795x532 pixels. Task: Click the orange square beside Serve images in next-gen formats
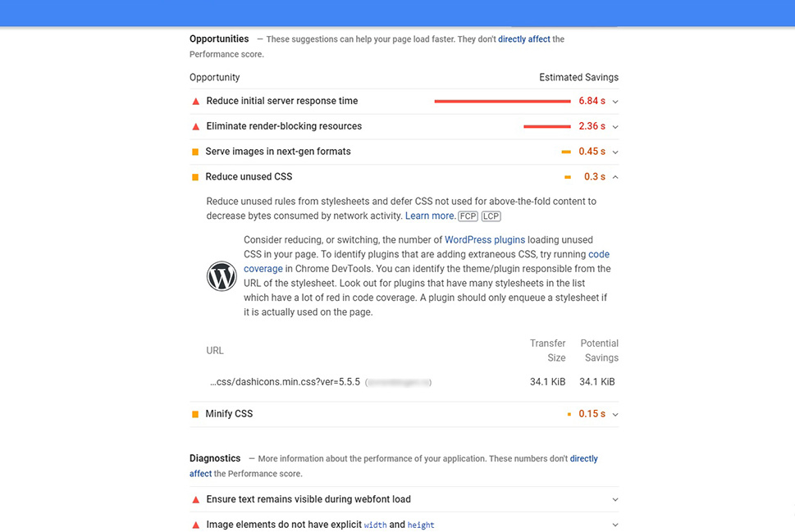tap(195, 152)
